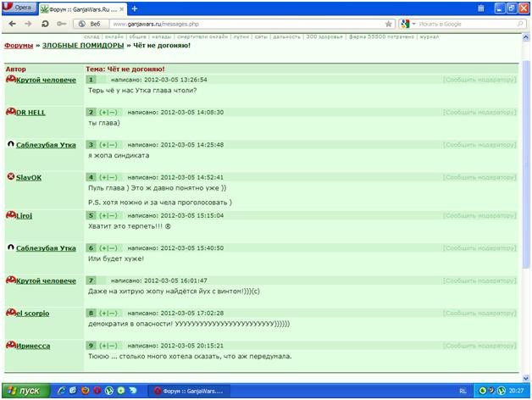Report message 1 via Сообщить модератору
The height and width of the screenshot is (400, 532).
point(479,80)
